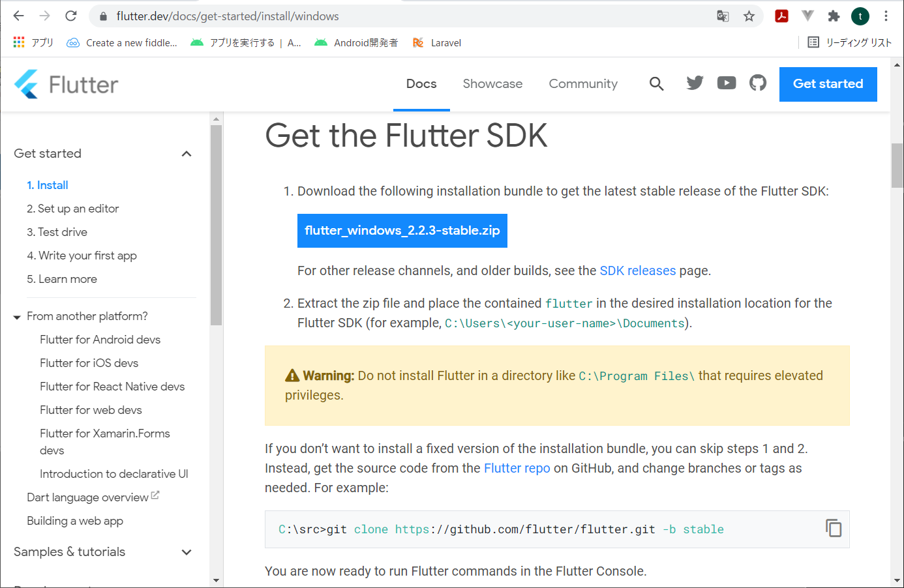This screenshot has width=904, height=588.
Task: Open 'Create a new fiddle' bookmark
Action: point(122,42)
